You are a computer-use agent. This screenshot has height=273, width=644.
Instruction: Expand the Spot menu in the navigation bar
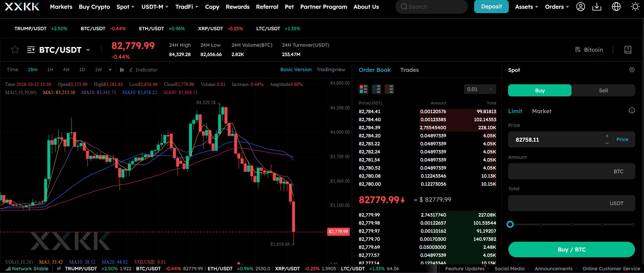click(x=126, y=7)
